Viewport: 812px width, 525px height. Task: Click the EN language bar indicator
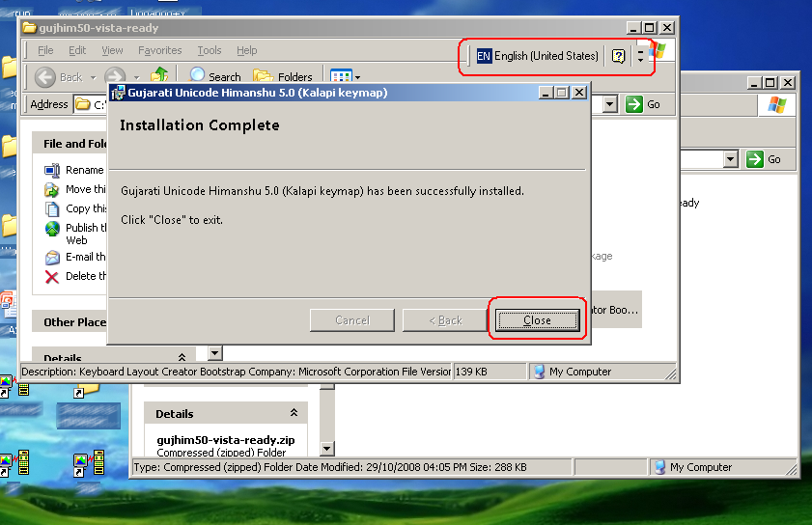pyautogui.click(x=484, y=56)
